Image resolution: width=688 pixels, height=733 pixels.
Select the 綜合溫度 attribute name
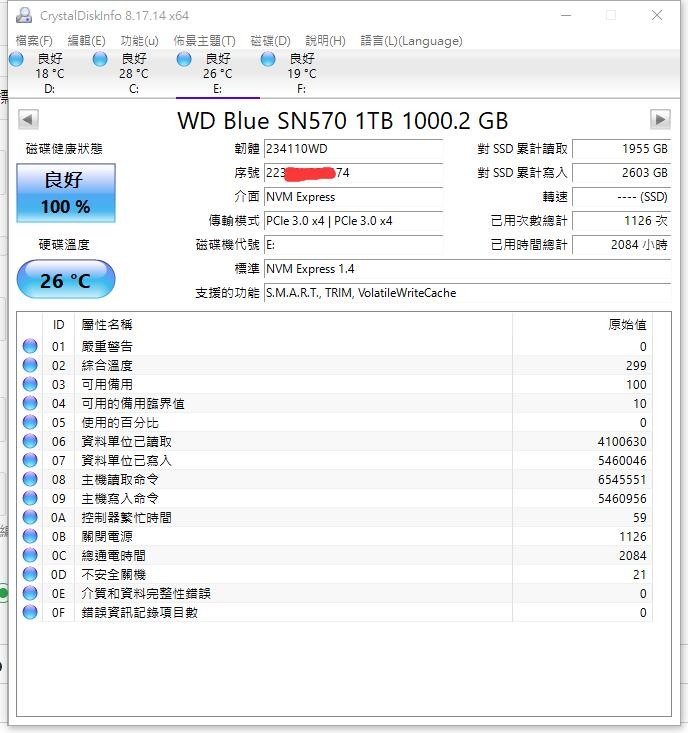tap(107, 366)
